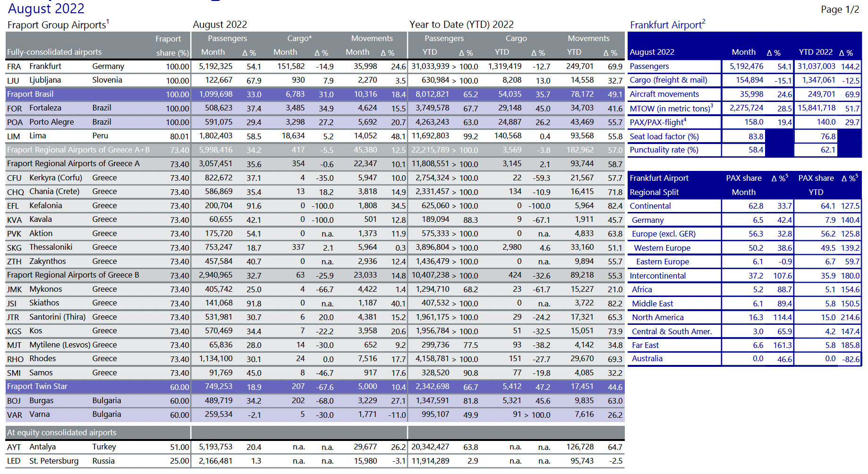868x474 pixels.
Task: Select the 'Antalya' airport name
Action: pos(43,447)
